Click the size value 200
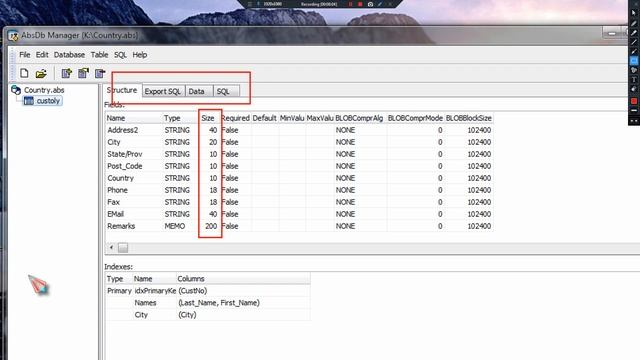640x360 pixels. (x=211, y=226)
